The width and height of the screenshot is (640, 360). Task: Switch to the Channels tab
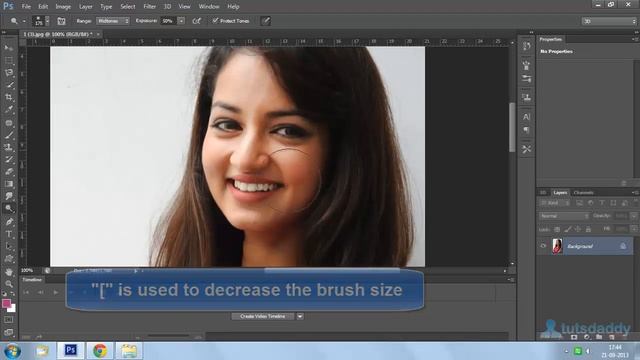(583, 193)
